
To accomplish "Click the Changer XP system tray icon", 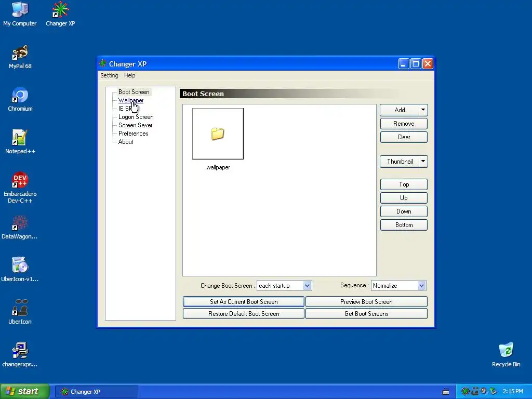I will [x=465, y=391].
